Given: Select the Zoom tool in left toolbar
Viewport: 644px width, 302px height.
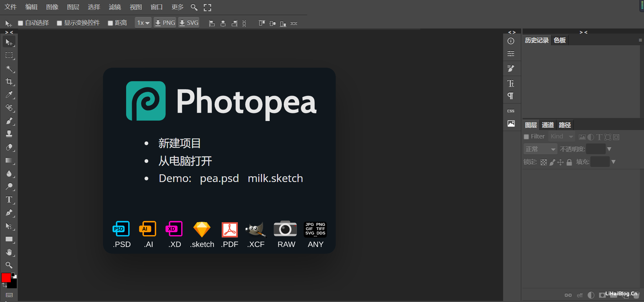Looking at the screenshot, I should 9,265.
